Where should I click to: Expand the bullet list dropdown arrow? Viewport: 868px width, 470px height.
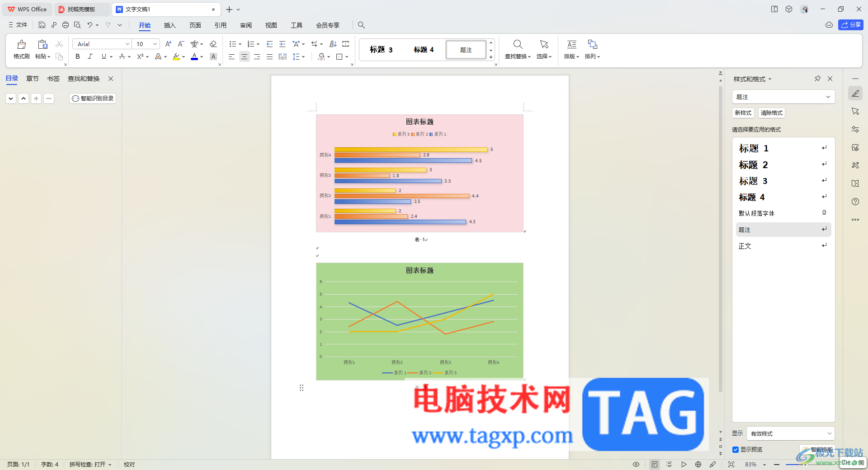[240, 44]
